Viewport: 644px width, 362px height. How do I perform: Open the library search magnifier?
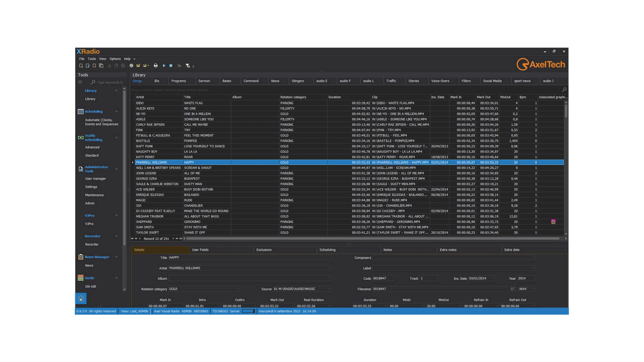tap(564, 90)
